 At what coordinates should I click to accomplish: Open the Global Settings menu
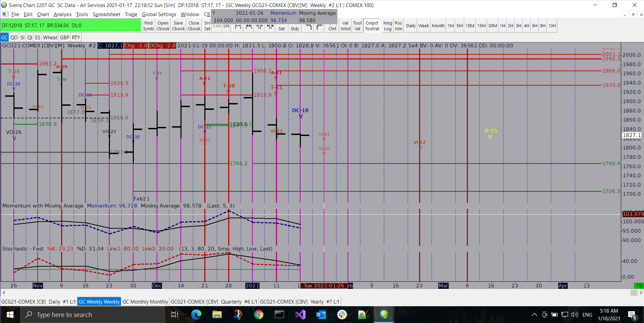[159, 14]
